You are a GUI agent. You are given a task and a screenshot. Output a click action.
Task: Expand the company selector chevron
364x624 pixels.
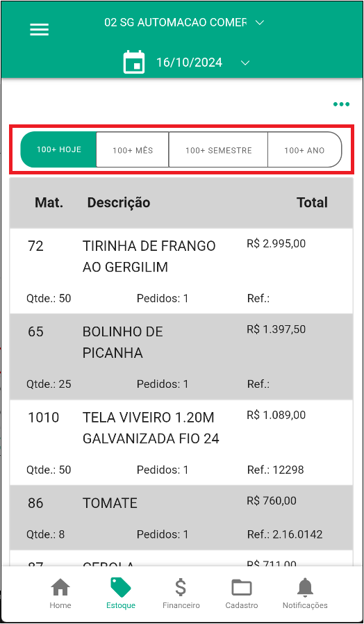[x=259, y=23]
